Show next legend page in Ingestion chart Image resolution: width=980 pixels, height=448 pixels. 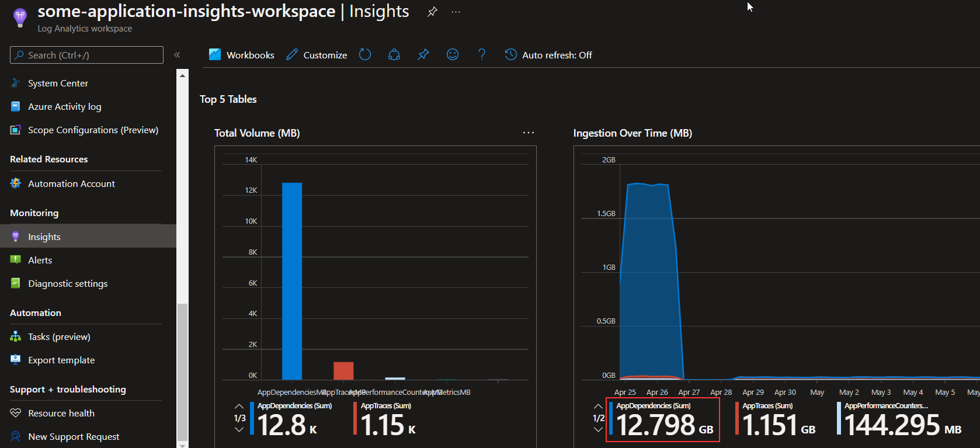598,430
